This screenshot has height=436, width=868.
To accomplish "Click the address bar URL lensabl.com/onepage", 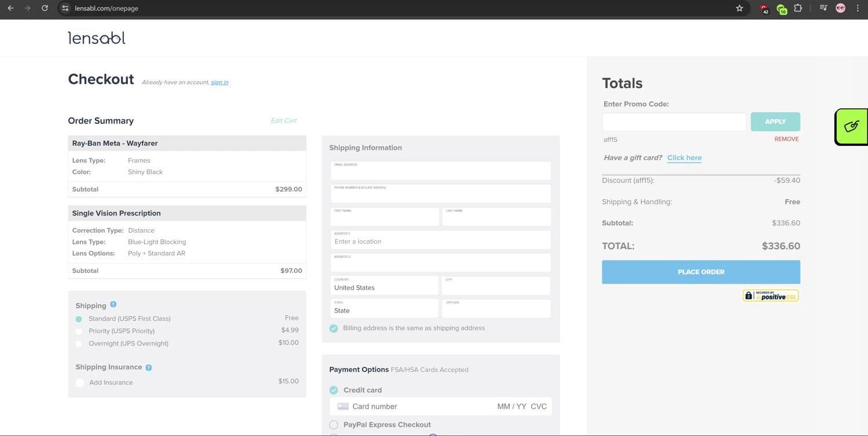I will tap(106, 8).
